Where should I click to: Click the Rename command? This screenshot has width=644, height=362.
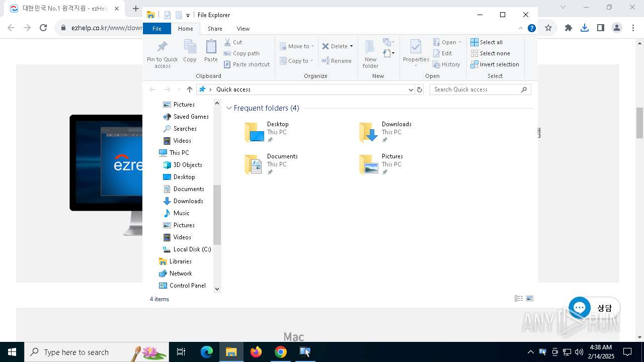pyautogui.click(x=337, y=61)
